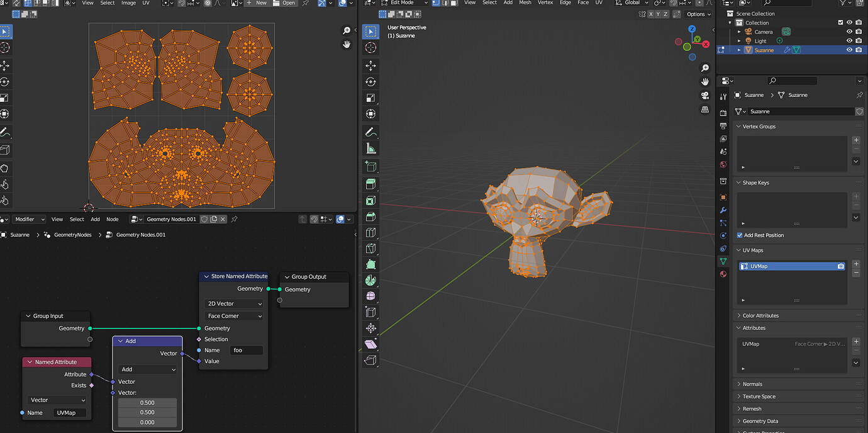Open the Add operation dropdown in node

click(148, 369)
